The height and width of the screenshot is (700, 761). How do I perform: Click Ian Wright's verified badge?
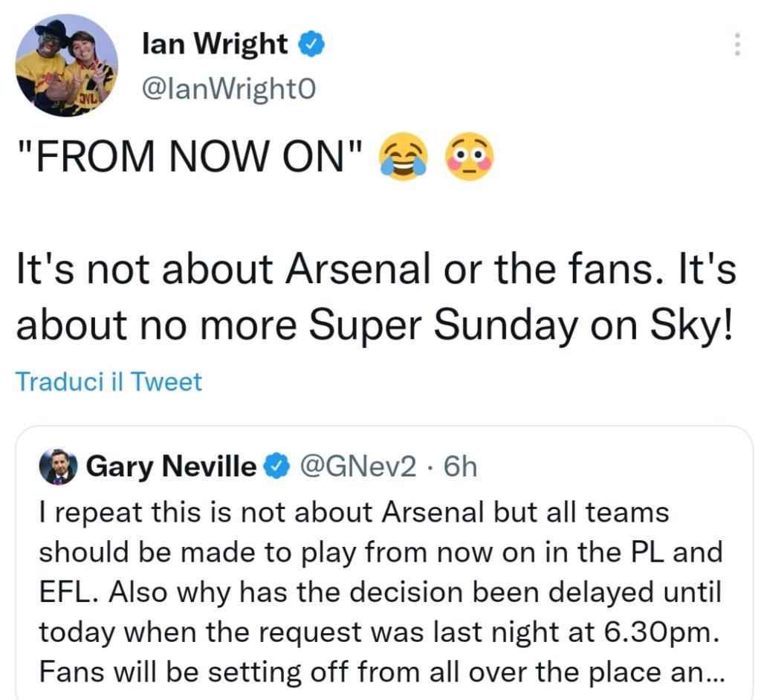tap(308, 42)
